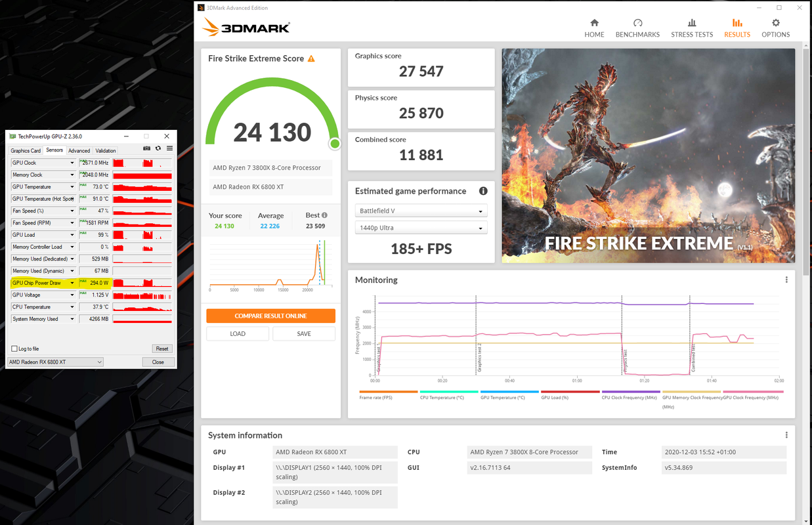This screenshot has height=525, width=812.
Task: Open the Battlefield V game dropdown
Action: 421,211
